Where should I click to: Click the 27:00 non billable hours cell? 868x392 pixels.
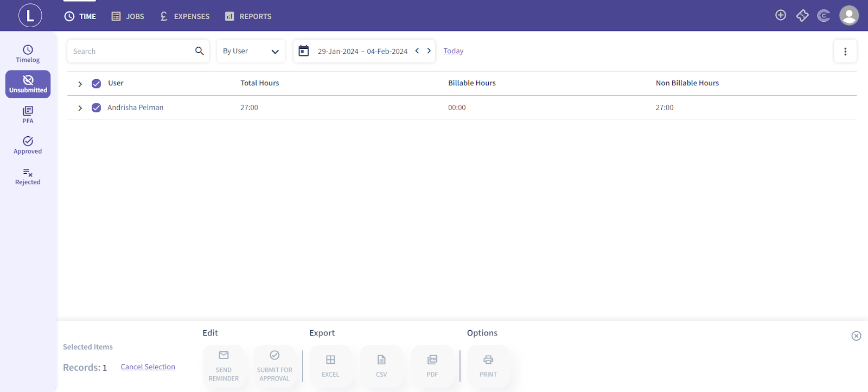(665, 108)
